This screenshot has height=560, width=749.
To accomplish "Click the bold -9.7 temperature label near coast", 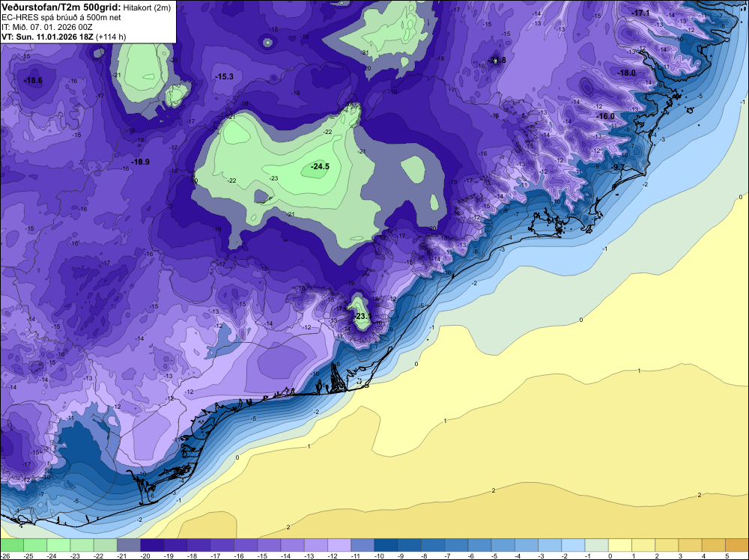I will (x=618, y=167).
